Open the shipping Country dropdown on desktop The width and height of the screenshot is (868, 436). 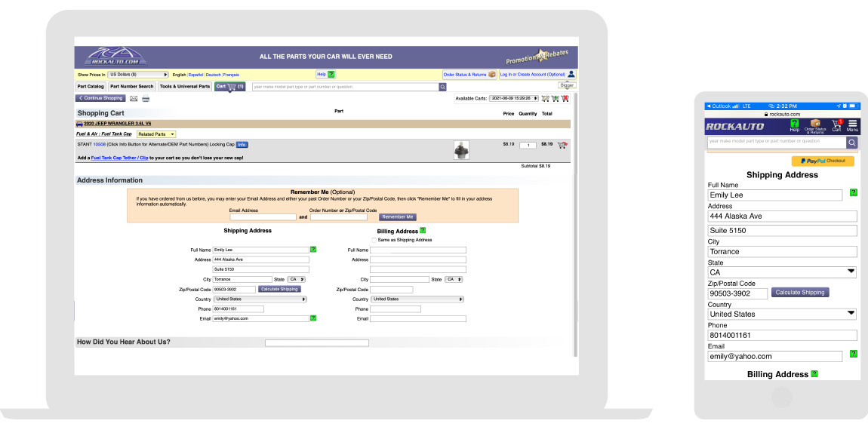[260, 299]
